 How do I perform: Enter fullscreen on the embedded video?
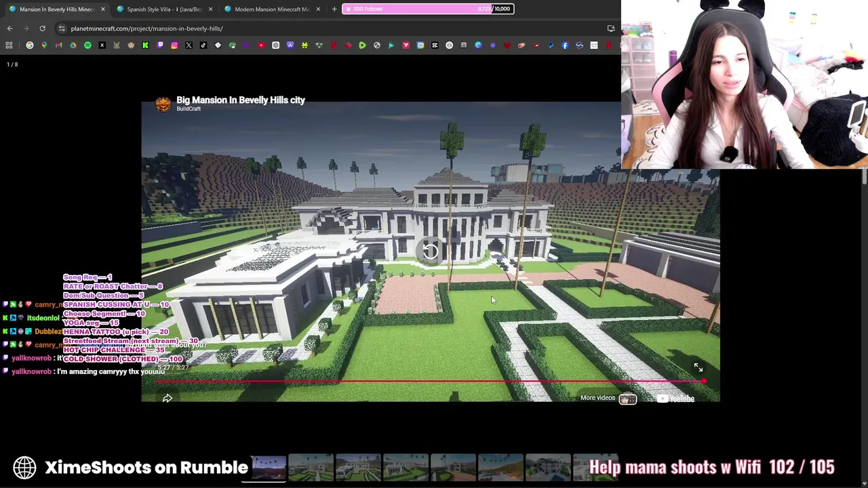pyautogui.click(x=698, y=367)
